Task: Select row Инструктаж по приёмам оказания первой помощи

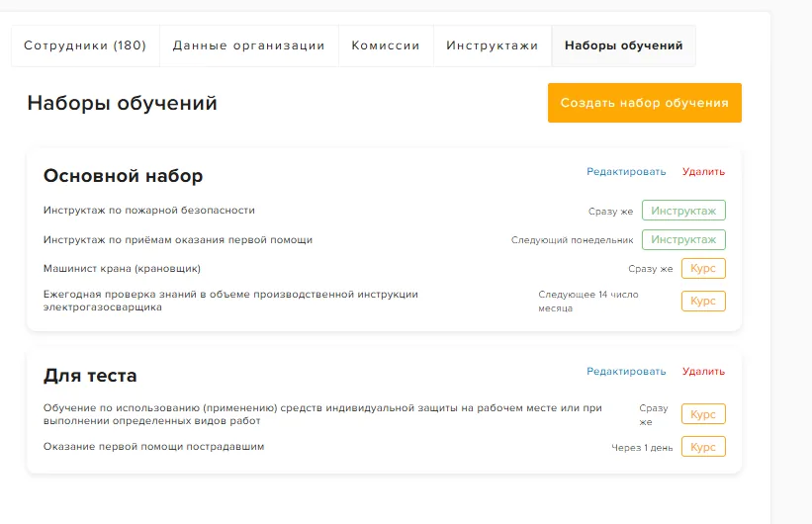Action: [385, 239]
